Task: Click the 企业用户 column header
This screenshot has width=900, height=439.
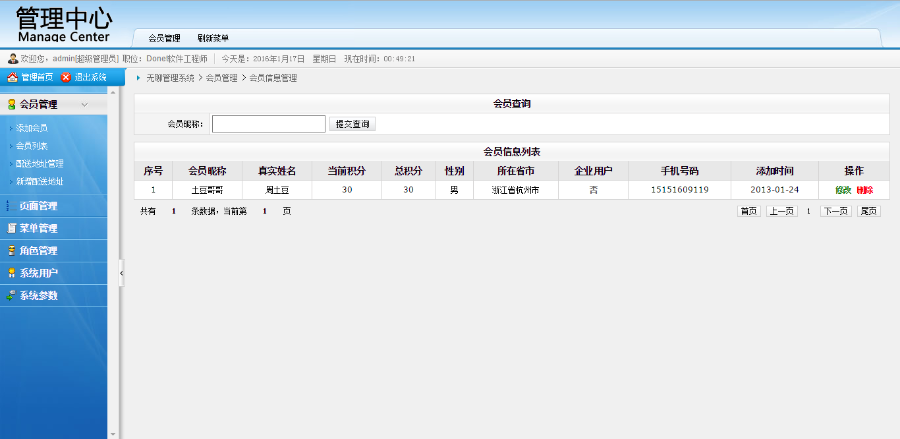Action: (x=593, y=171)
